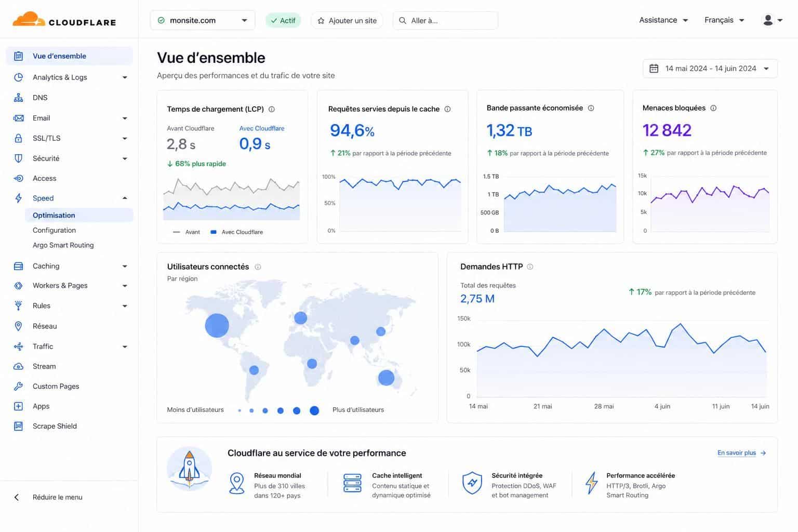The image size is (798, 532).
Task: Click the Caching drive icon
Action: click(18, 266)
